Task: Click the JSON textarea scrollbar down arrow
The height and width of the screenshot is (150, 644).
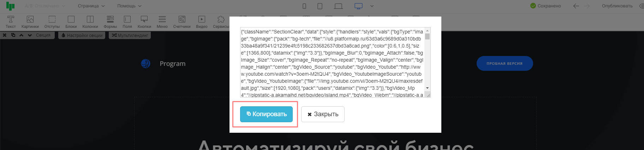Action: 427,88
